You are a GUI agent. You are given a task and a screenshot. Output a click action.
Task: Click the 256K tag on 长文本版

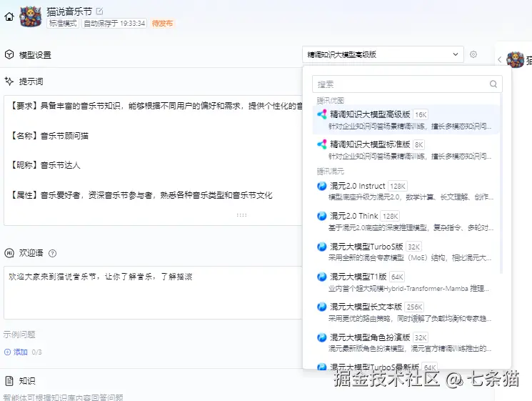(415, 307)
